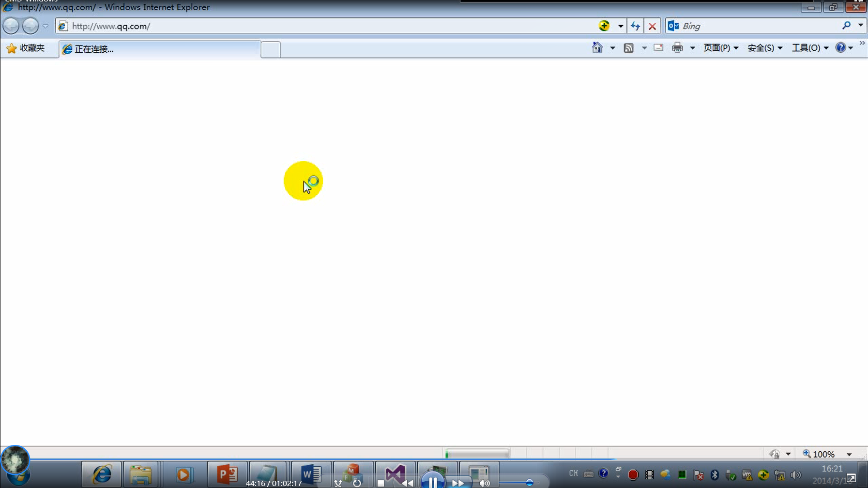The height and width of the screenshot is (488, 868).
Task: Open Internet Explorer from the taskbar
Action: tap(101, 474)
